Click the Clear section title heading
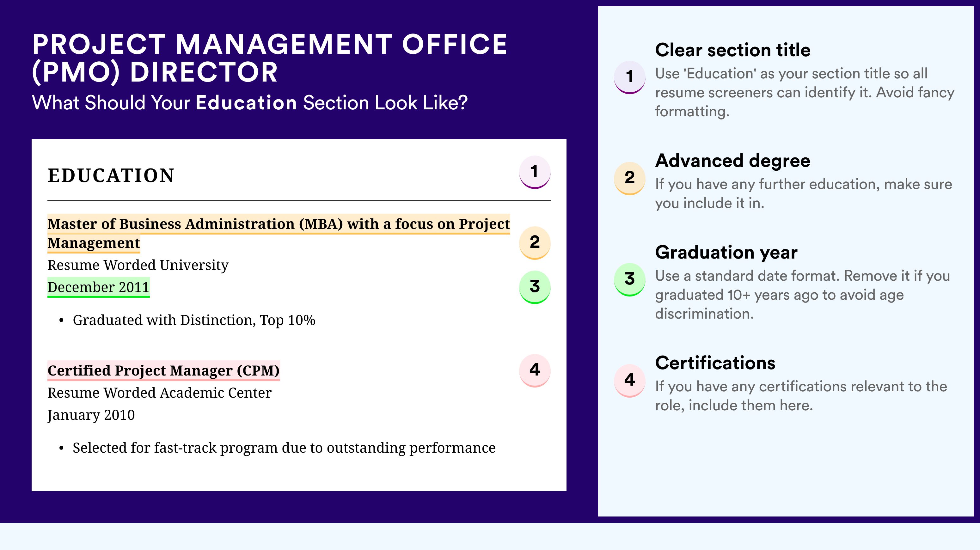980x550 pixels. click(733, 50)
